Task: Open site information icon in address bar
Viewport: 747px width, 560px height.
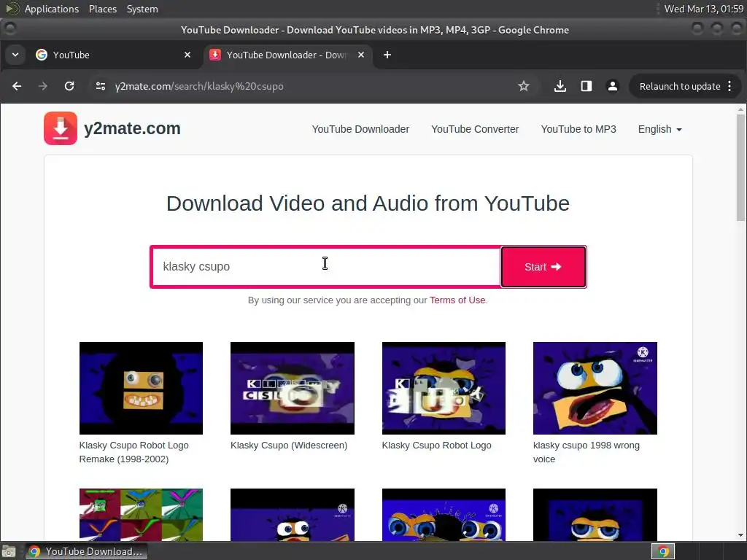Action: pos(101,86)
